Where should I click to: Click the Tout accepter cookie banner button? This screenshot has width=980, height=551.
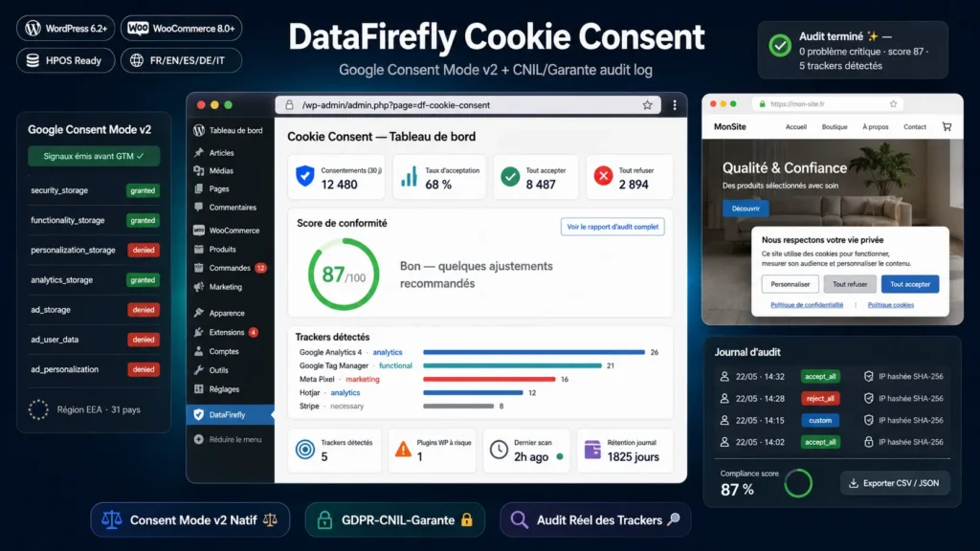pos(910,284)
